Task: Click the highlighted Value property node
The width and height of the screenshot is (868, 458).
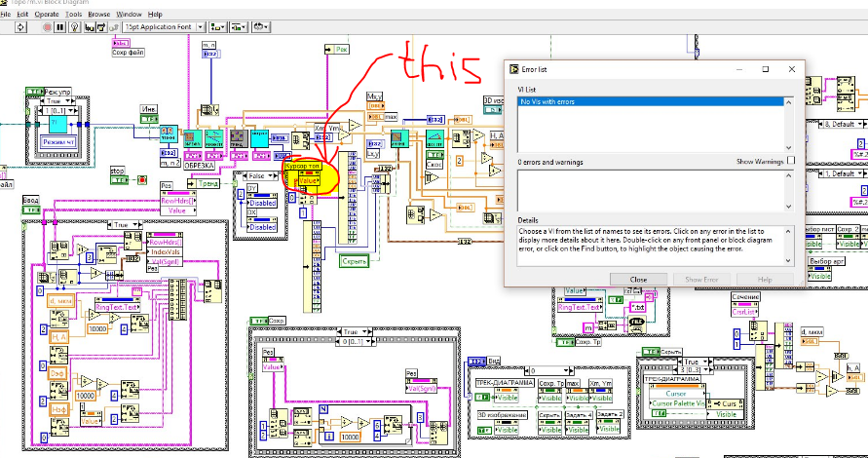Action: tap(307, 180)
